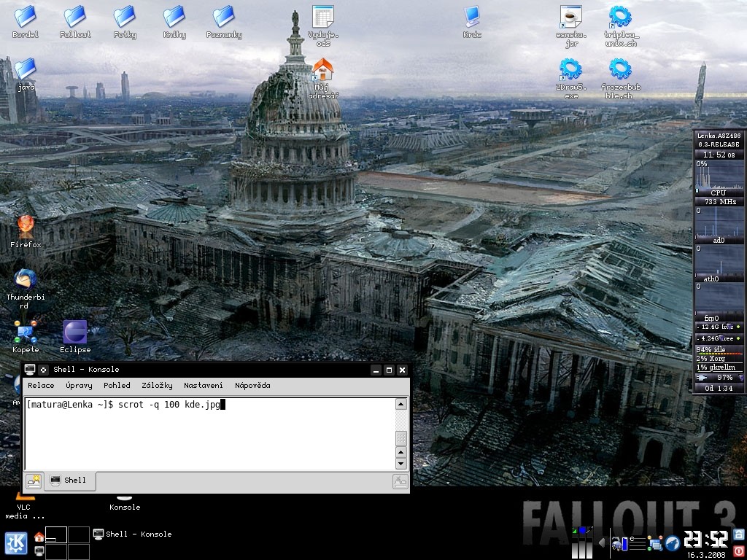
Task: Open the Relace menu in Konsole
Action: pyautogui.click(x=41, y=385)
